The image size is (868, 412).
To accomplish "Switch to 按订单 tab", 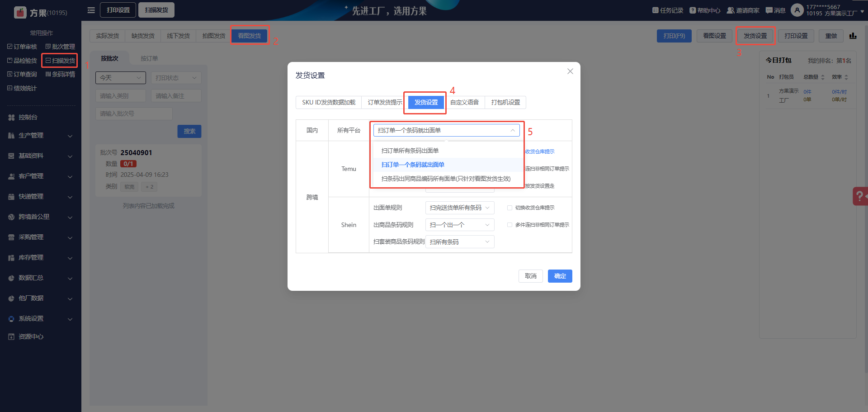I will click(149, 58).
